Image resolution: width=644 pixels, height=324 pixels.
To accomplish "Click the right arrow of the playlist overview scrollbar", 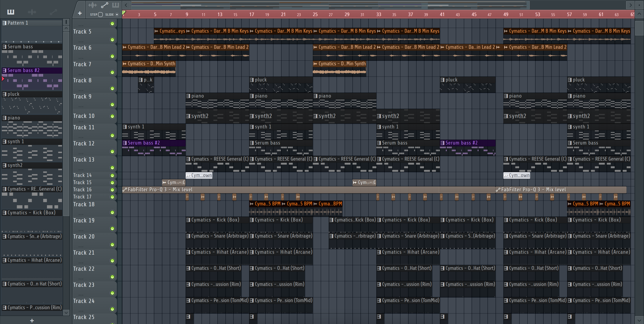I will tap(631, 5).
